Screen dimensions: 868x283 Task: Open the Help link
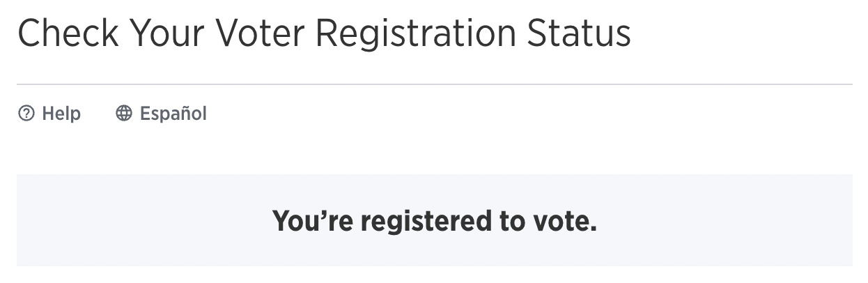[x=49, y=113]
